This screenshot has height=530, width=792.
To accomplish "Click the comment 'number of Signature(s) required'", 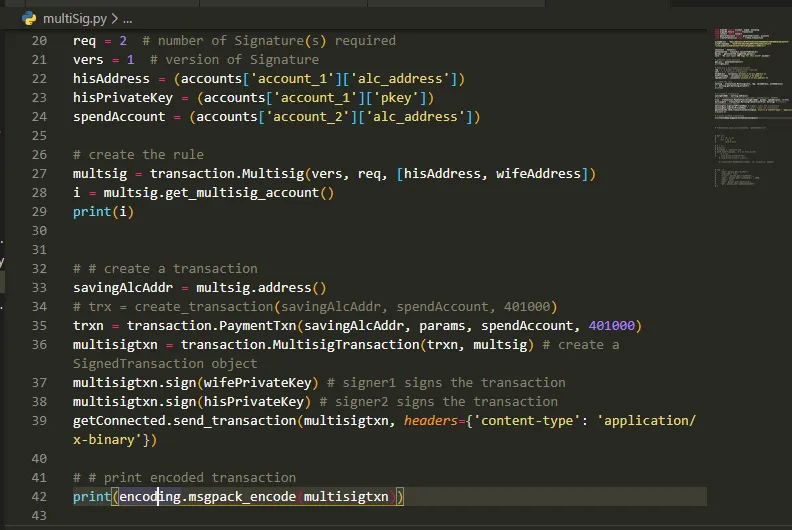I will click(277, 40).
